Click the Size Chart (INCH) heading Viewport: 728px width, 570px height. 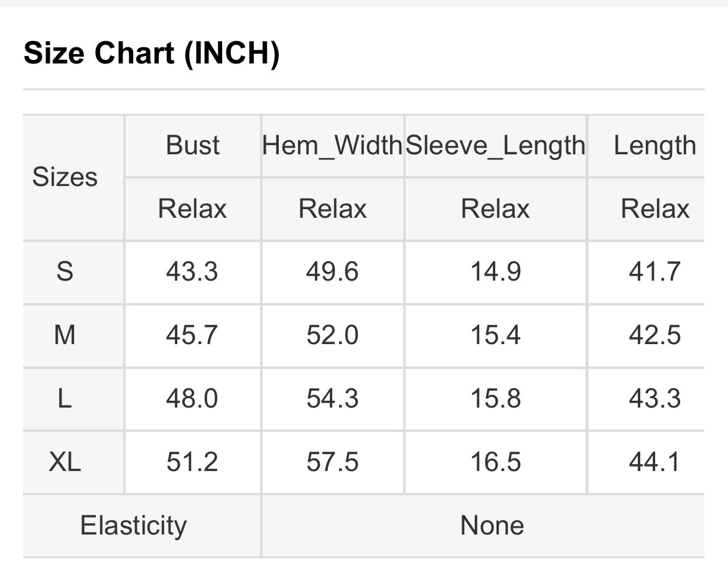tap(151, 54)
